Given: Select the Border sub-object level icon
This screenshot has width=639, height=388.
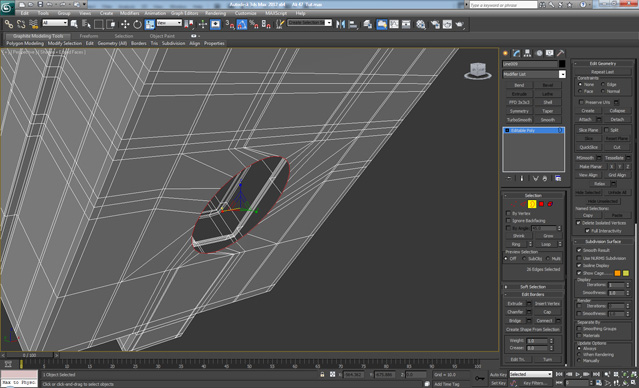Looking at the screenshot, I should [532, 204].
